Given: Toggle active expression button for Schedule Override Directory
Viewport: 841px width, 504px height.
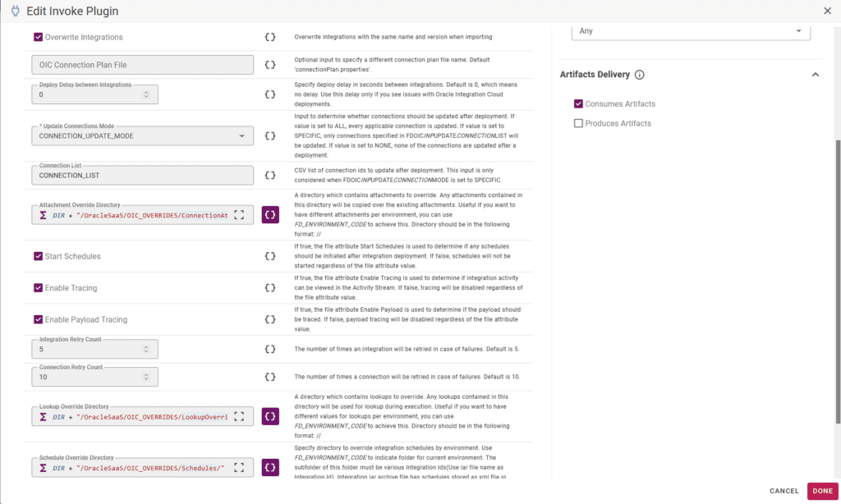Looking at the screenshot, I should click(x=270, y=468).
